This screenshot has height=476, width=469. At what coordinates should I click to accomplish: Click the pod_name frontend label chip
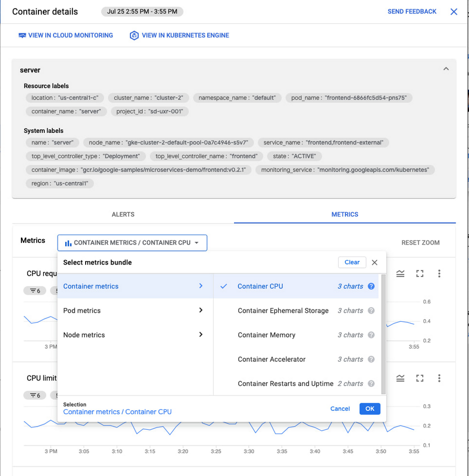tap(349, 98)
